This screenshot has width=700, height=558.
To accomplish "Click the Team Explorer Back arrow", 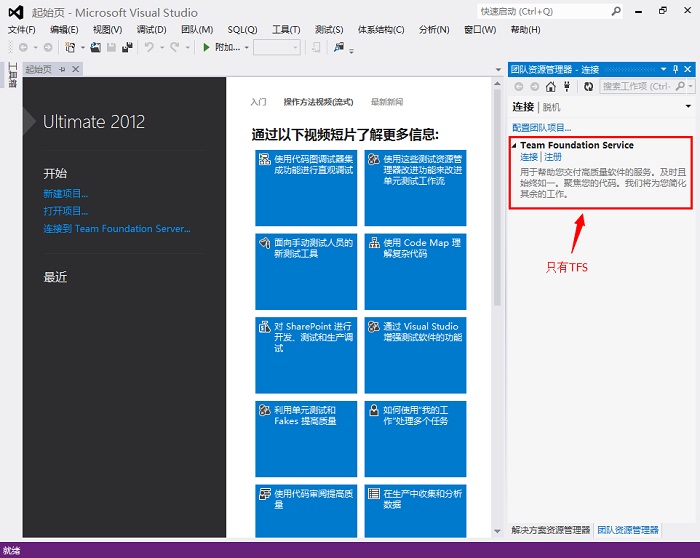I will click(519, 86).
